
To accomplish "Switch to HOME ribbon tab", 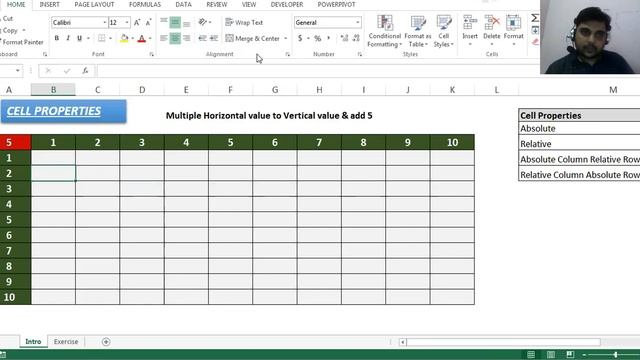I will (x=16, y=4).
